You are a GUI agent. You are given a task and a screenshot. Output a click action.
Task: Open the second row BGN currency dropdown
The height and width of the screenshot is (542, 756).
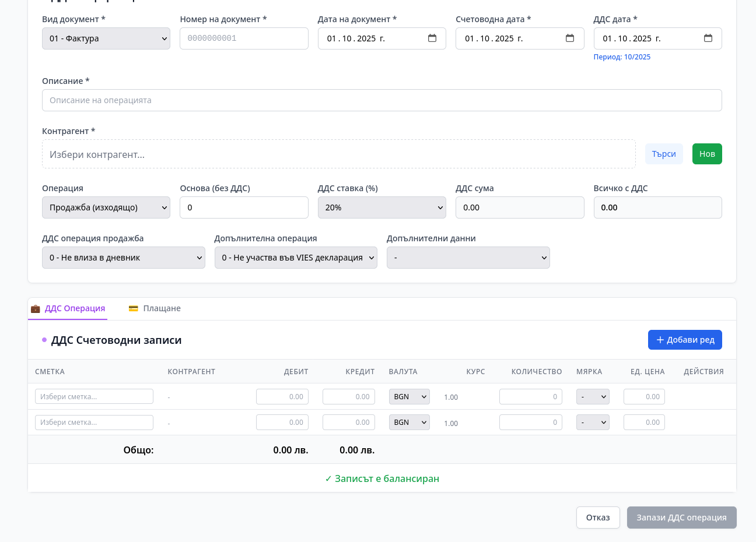[x=409, y=423]
